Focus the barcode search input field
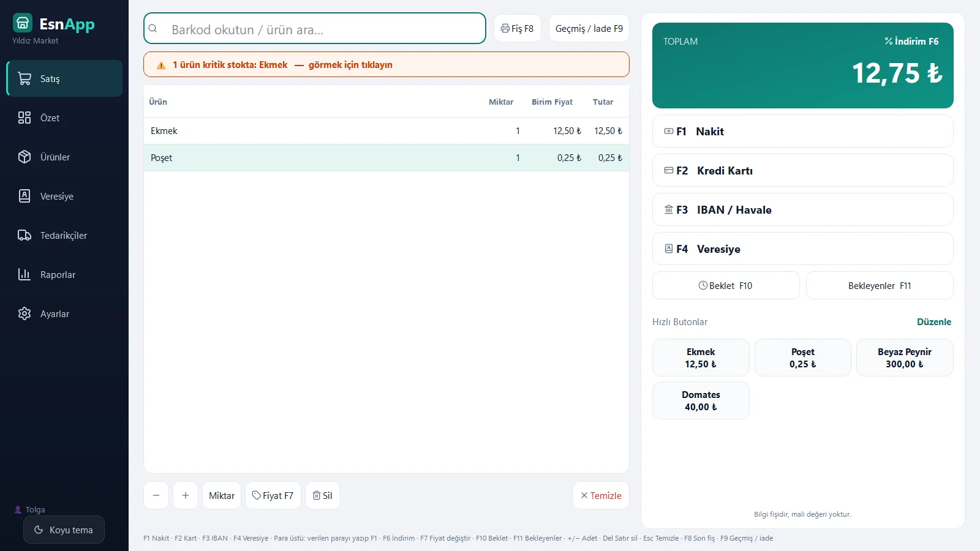The width and height of the screenshot is (980, 551). (x=315, y=28)
